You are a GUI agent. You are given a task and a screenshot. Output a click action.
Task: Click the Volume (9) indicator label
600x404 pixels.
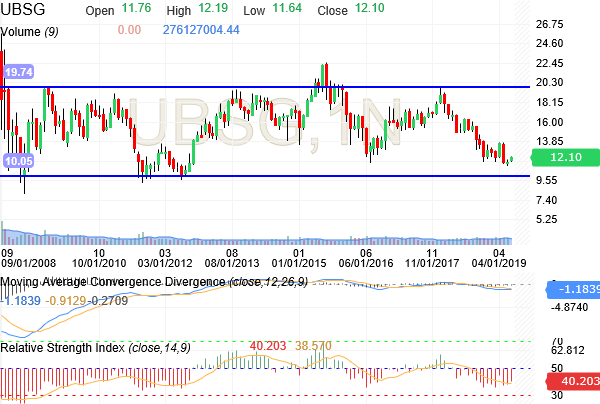(29, 31)
